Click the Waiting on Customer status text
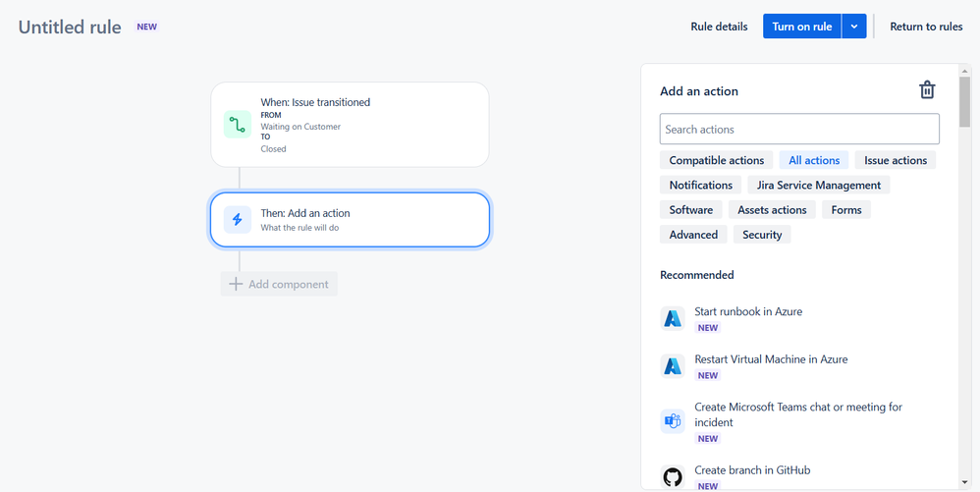 point(300,127)
